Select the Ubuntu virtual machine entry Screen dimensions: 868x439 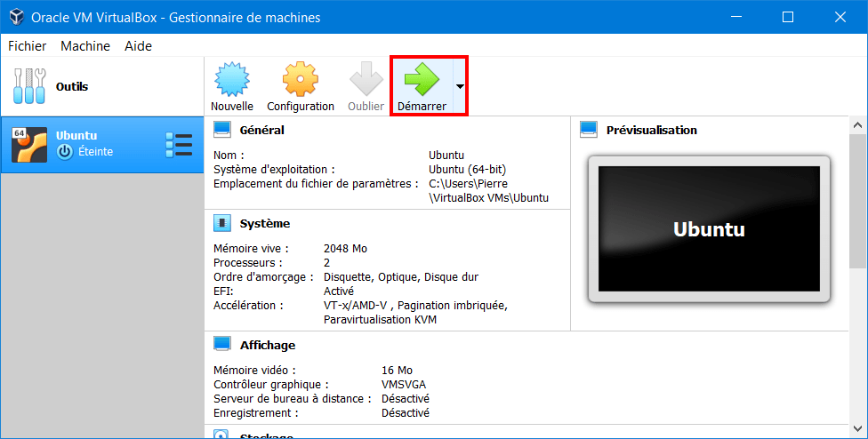(102, 145)
